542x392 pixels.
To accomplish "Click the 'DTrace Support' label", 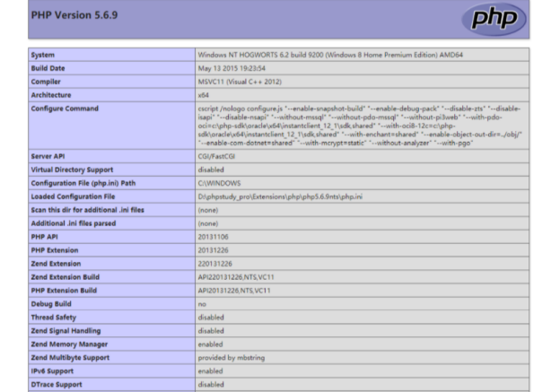I will [57, 385].
